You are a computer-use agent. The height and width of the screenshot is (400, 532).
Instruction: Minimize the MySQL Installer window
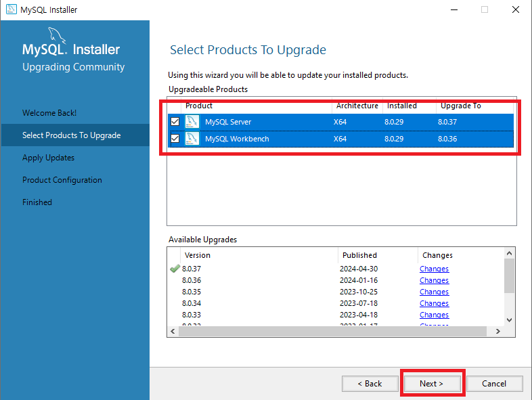pos(454,9)
